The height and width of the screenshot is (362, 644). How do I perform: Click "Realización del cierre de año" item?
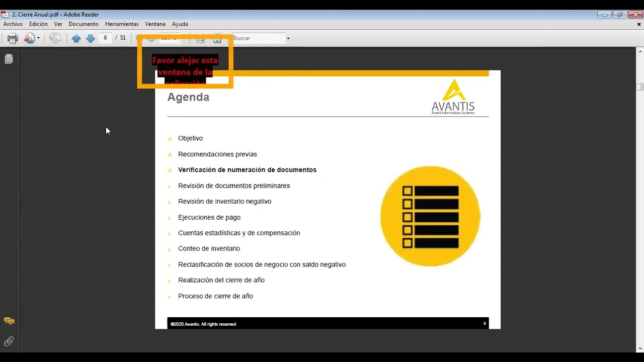[x=221, y=280]
